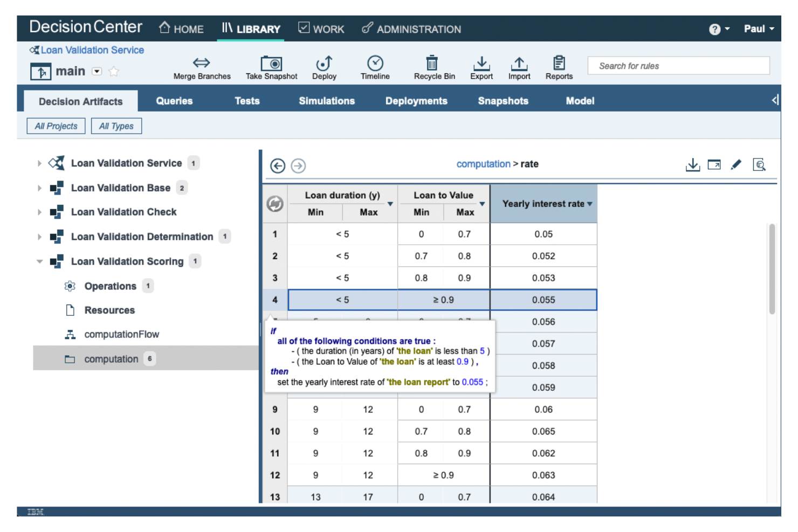Edit the rate table with pencil icon
The image size is (798, 532).
(x=736, y=164)
